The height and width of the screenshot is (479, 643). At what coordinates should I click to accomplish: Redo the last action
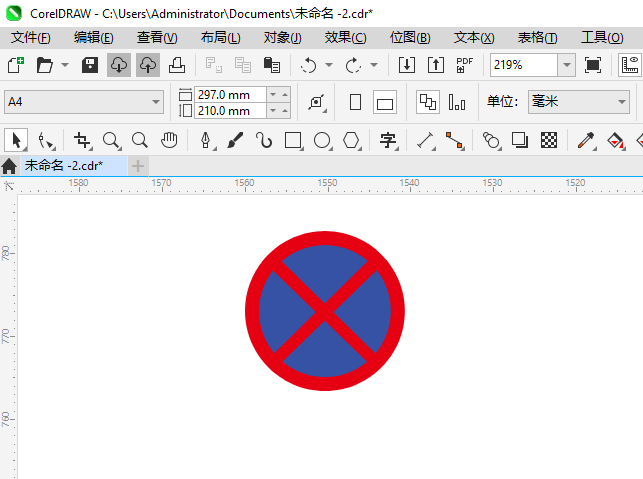[x=353, y=65]
